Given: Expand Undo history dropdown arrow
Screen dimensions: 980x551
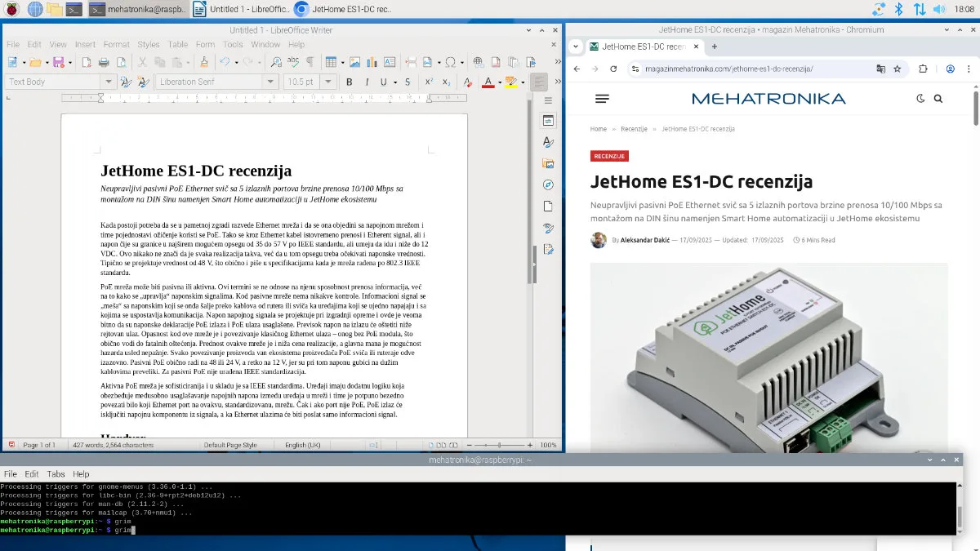Looking at the screenshot, I should coord(236,62).
